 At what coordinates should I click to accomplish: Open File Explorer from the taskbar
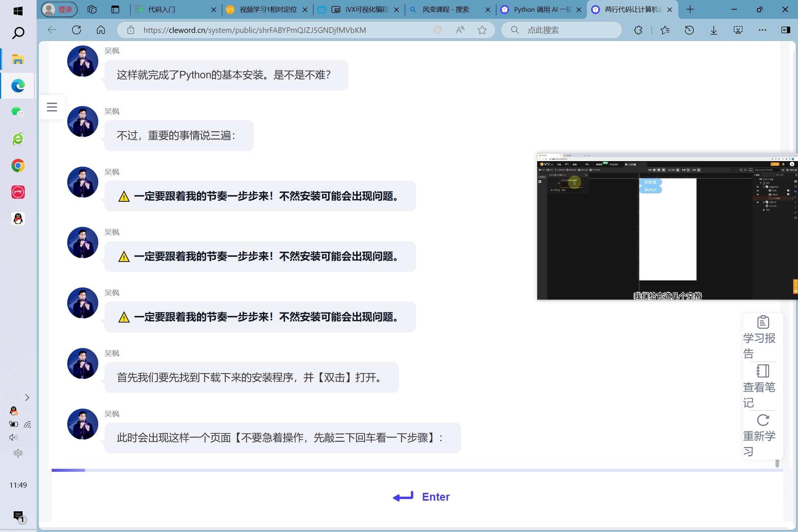(x=18, y=59)
